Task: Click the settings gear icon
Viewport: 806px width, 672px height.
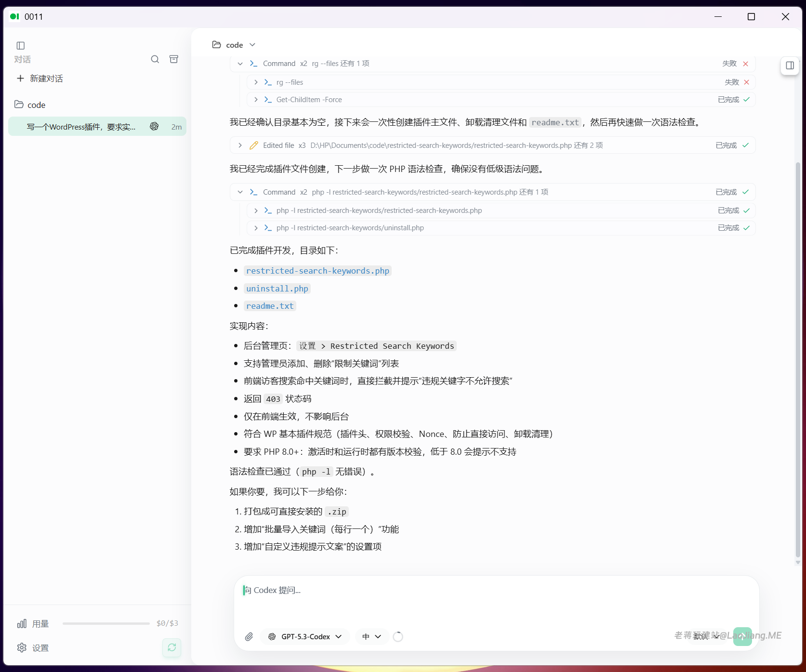Action: pyautogui.click(x=22, y=648)
